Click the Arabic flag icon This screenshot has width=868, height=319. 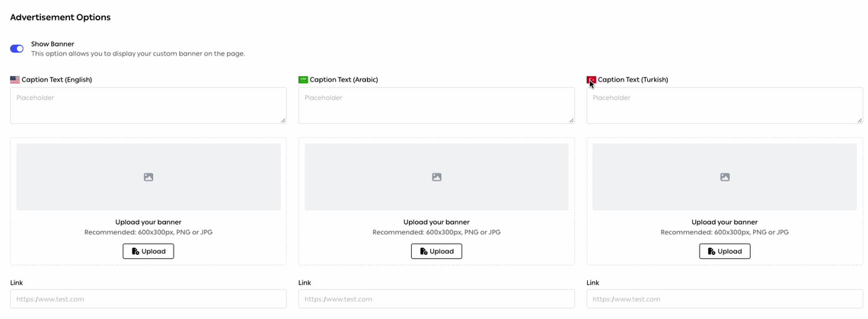(x=303, y=80)
